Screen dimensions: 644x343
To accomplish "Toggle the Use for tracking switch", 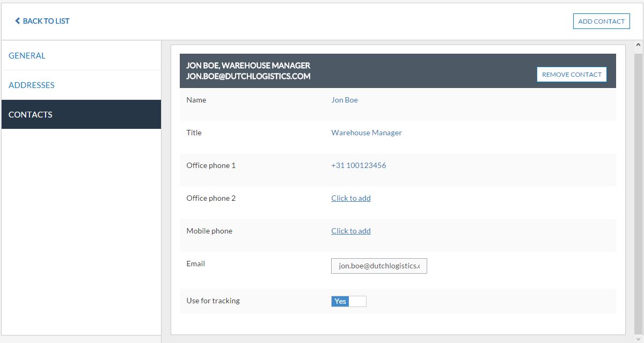I will pyautogui.click(x=348, y=301).
